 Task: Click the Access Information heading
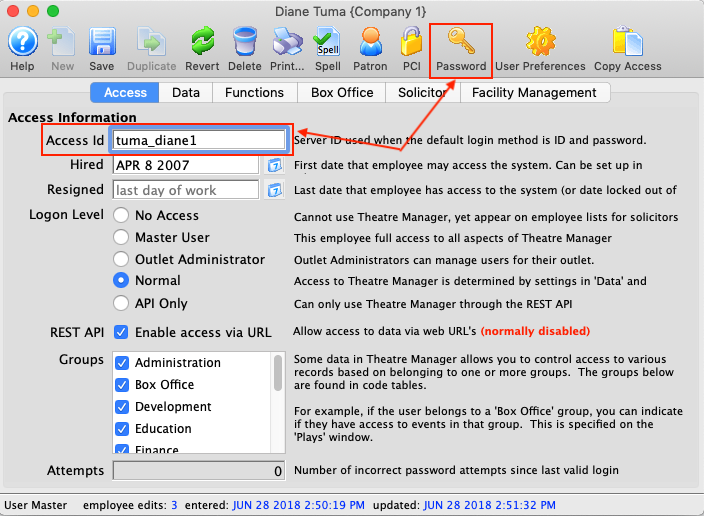coord(72,117)
